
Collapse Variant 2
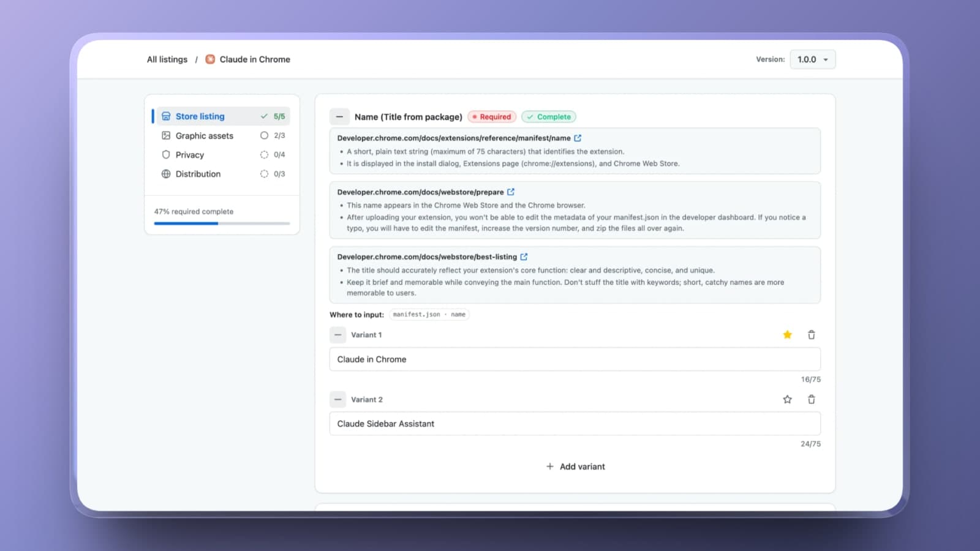[337, 400]
